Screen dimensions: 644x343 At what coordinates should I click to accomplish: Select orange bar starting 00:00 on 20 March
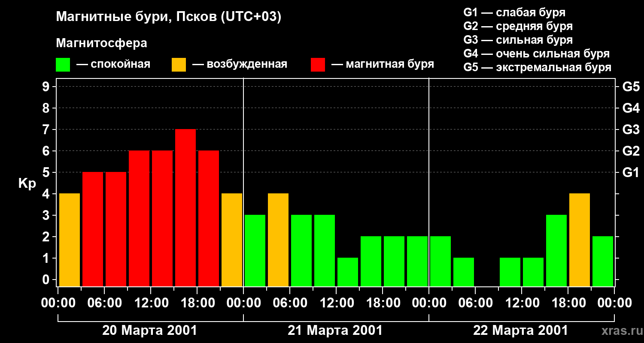70,240
